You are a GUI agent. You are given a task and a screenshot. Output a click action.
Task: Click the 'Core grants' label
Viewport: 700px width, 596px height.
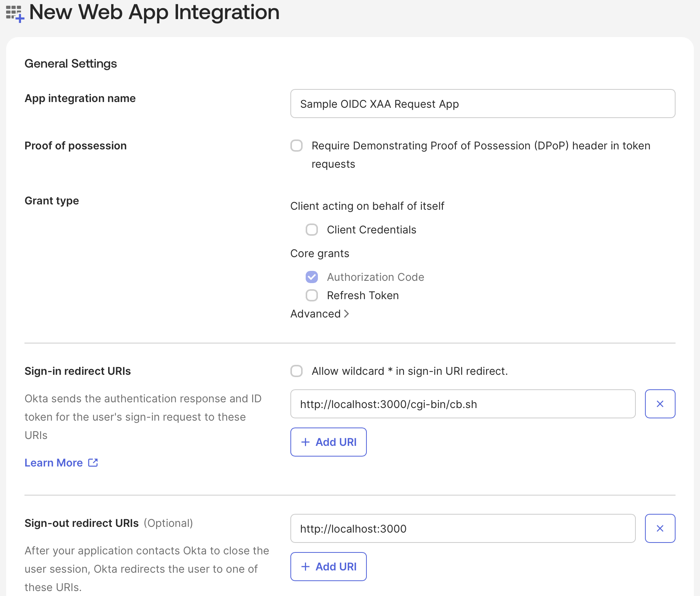coord(320,253)
